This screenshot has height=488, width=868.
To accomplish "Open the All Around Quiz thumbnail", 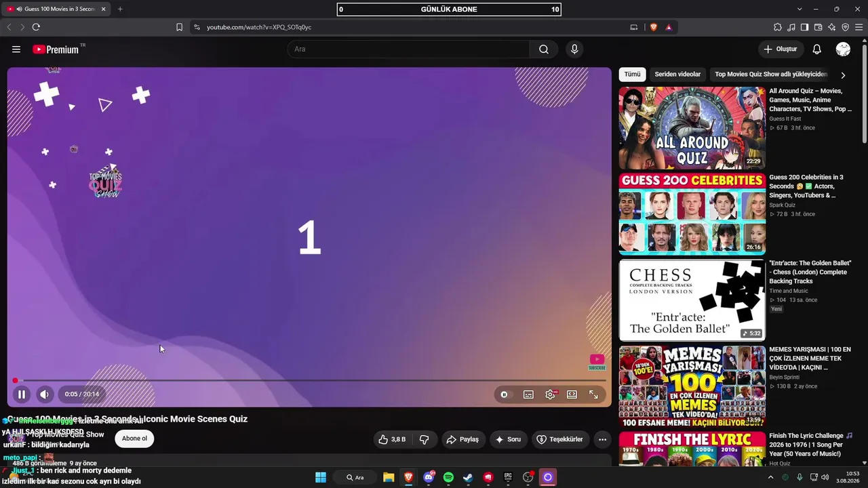I will click(x=692, y=128).
